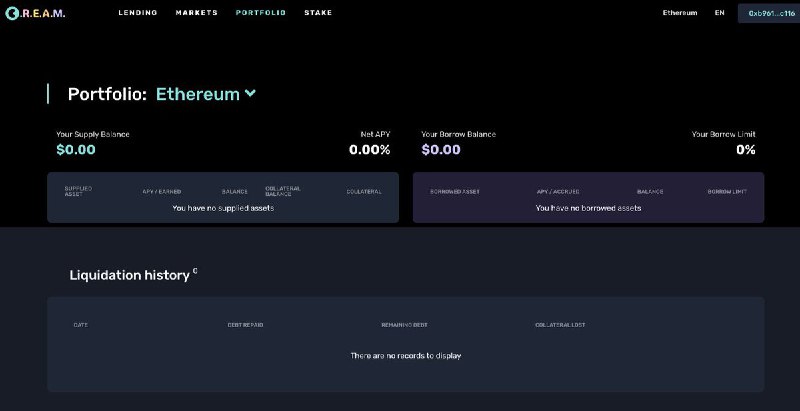Image resolution: width=800 pixels, height=411 pixels.
Task: Click 'There are no records to display'
Action: pos(406,355)
